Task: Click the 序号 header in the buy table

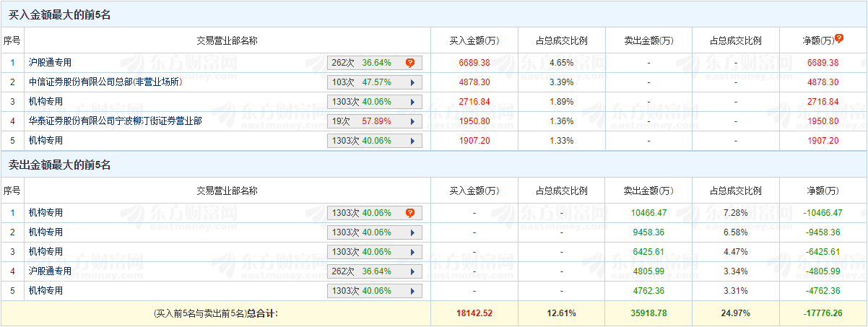Action: coord(12,40)
